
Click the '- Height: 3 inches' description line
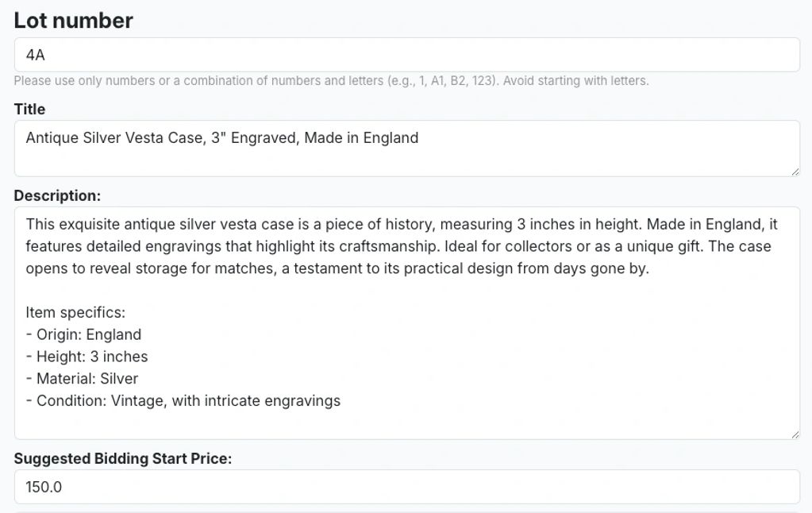click(87, 357)
